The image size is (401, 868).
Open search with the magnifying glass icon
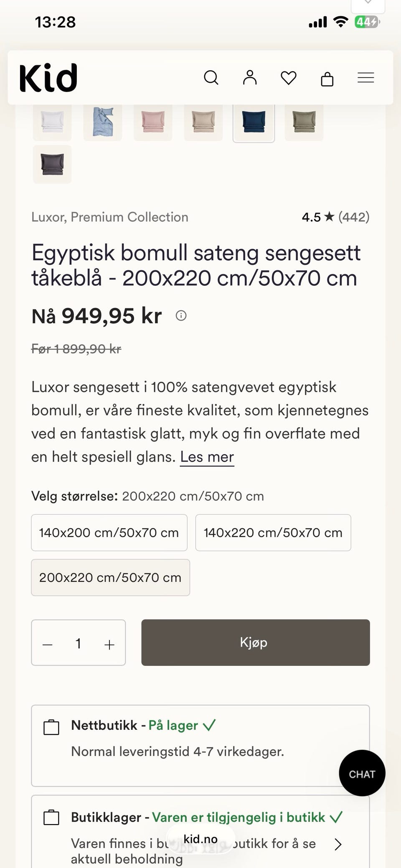[x=211, y=78]
